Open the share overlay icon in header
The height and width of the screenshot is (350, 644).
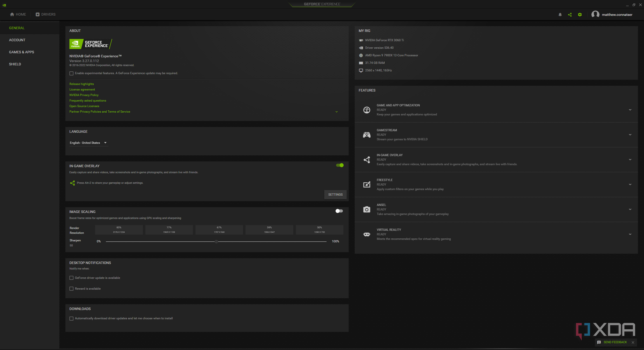coord(570,15)
